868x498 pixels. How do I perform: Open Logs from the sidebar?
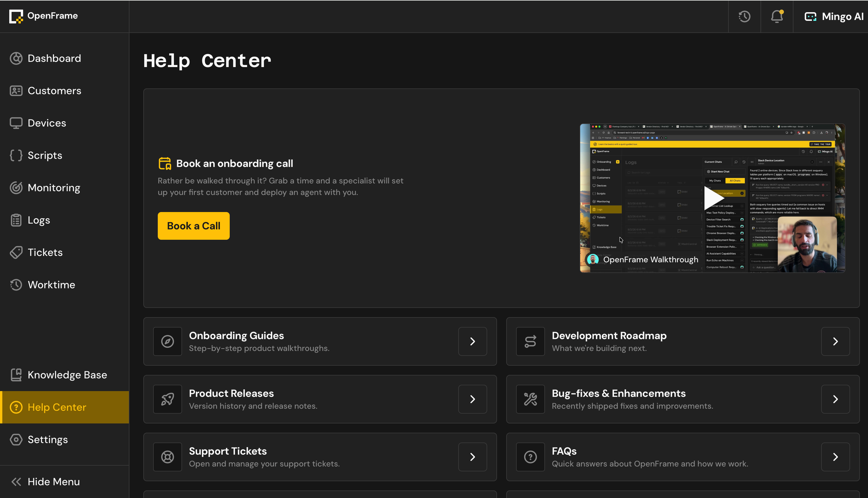pos(65,220)
